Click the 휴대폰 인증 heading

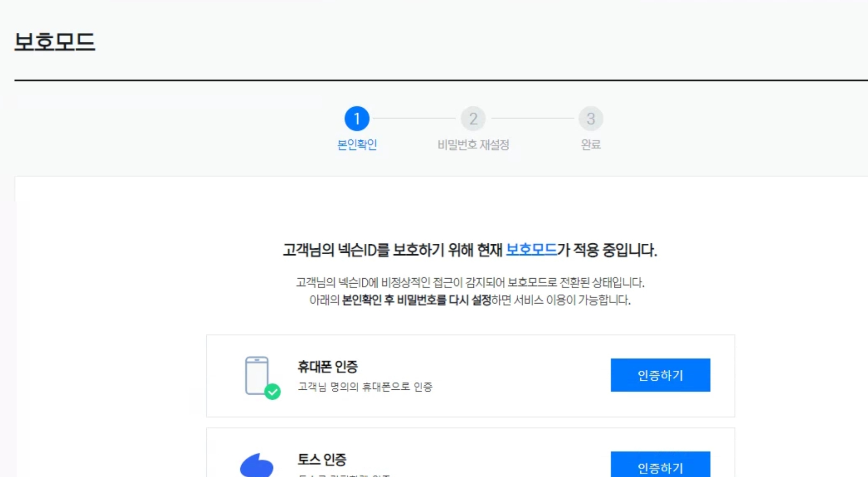[327, 367]
